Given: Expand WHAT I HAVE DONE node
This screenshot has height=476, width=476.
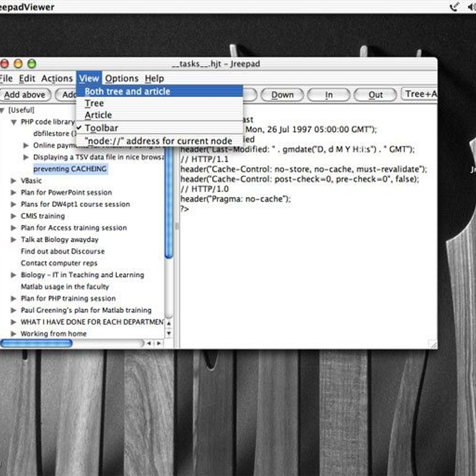Looking at the screenshot, I should point(13,322).
